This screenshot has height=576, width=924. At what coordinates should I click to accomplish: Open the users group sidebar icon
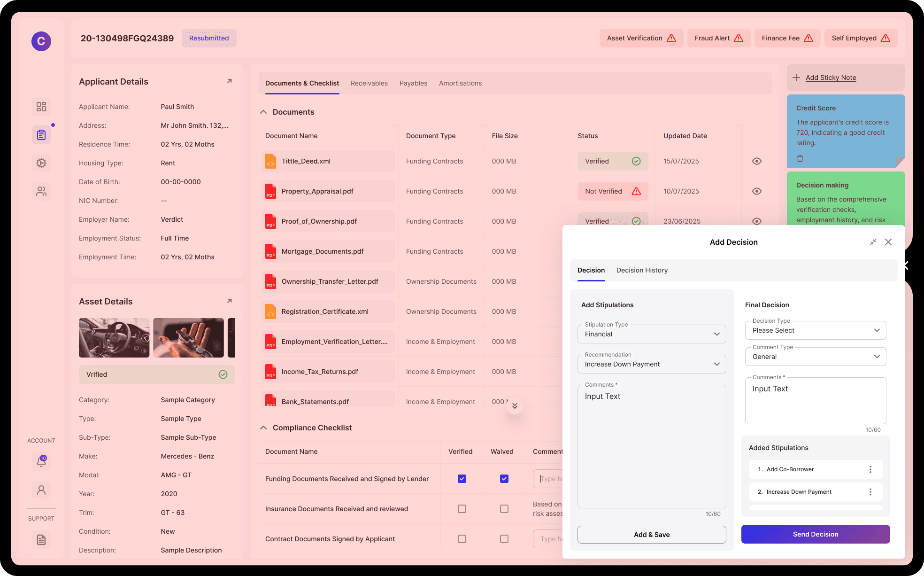[x=41, y=191]
